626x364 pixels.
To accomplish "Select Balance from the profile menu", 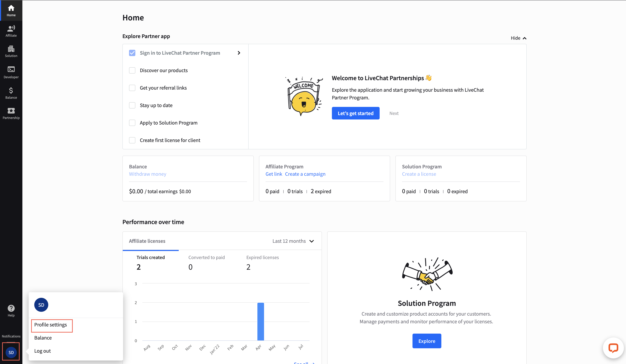I will 43,338.
